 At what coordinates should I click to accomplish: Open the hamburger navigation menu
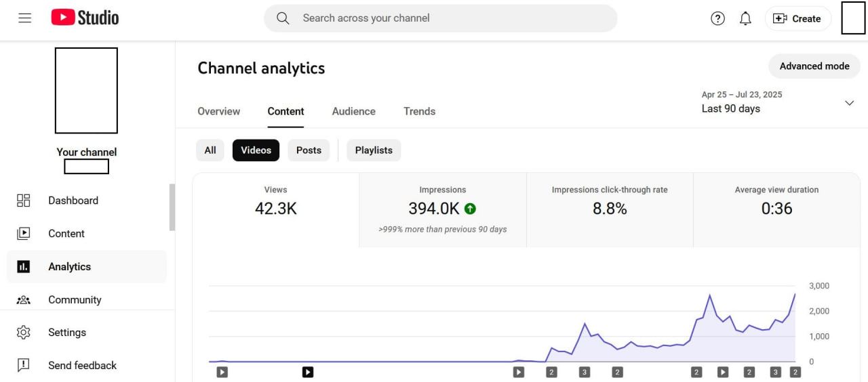click(x=25, y=18)
